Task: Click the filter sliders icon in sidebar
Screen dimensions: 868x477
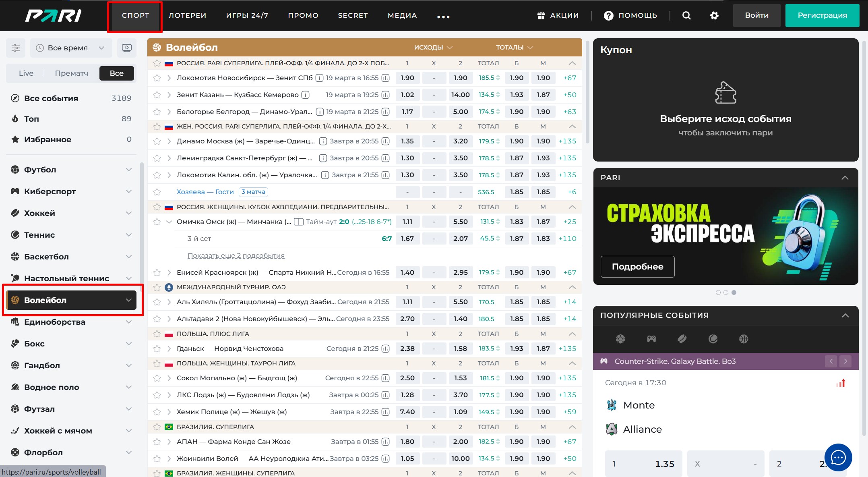Action: tap(16, 48)
